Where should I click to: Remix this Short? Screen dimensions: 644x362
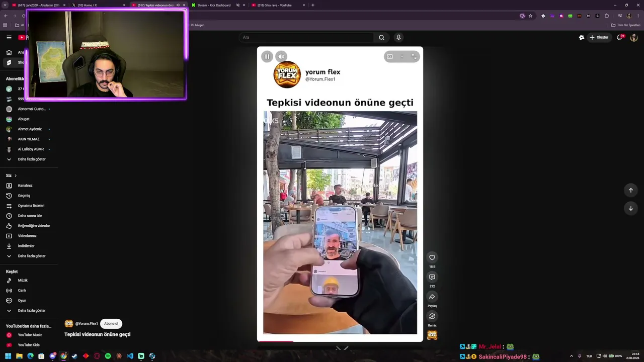point(432,316)
